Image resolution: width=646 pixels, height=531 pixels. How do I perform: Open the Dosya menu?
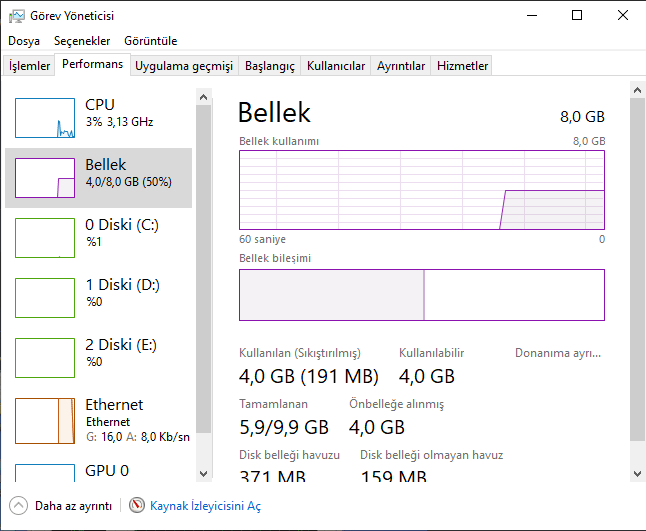[24, 41]
